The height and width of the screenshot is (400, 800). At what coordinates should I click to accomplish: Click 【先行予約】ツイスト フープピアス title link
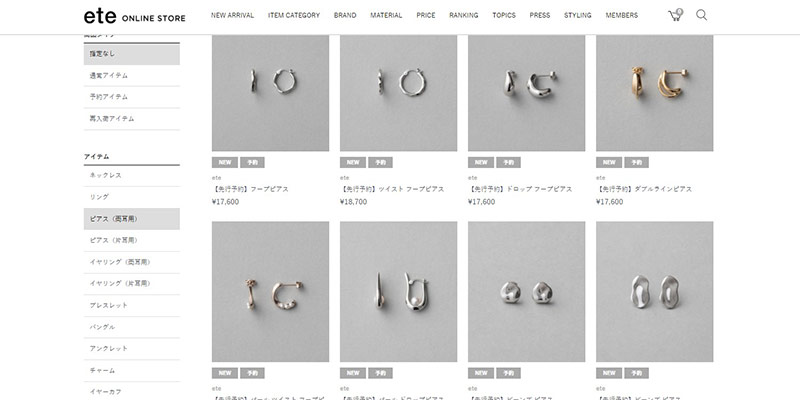tap(392, 189)
